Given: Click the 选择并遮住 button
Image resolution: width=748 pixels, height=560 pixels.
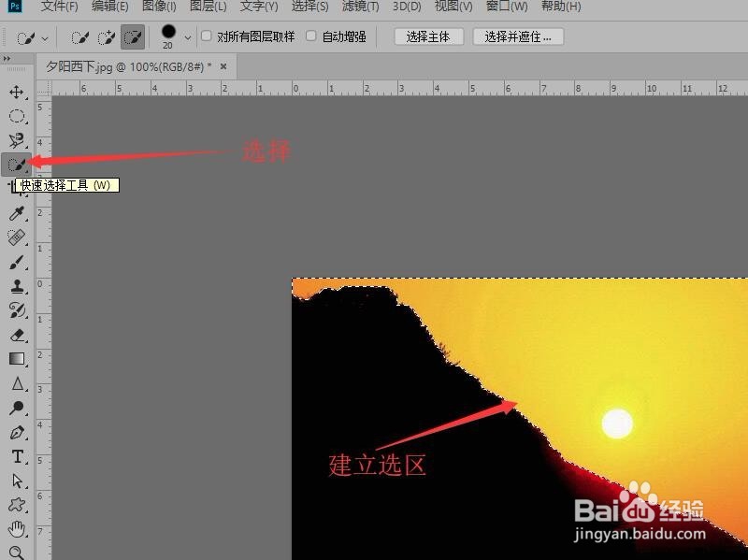Looking at the screenshot, I should [518, 36].
